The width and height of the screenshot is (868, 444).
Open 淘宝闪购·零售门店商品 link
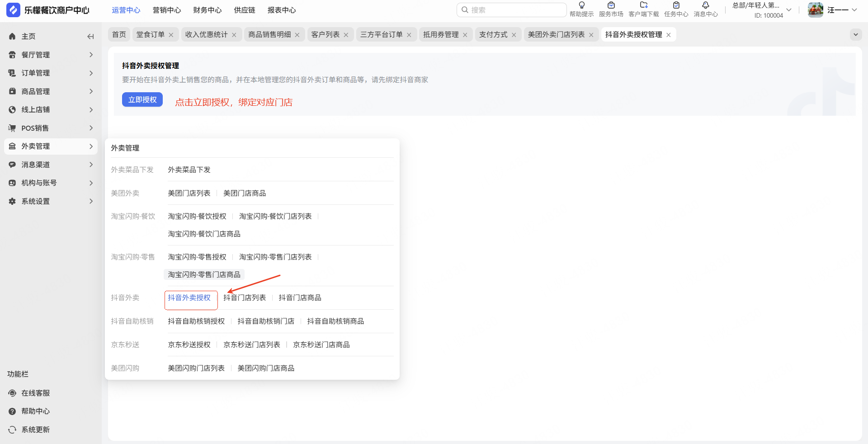click(204, 275)
